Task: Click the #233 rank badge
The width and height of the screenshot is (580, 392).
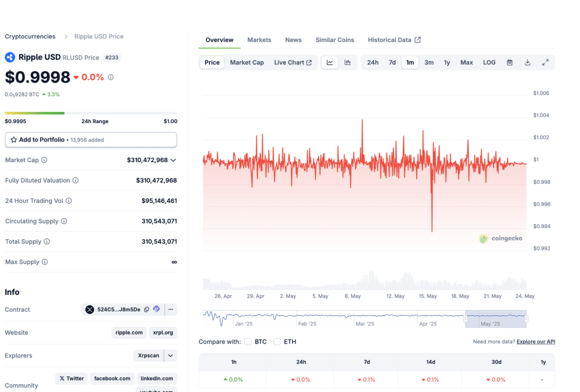Action: (112, 57)
